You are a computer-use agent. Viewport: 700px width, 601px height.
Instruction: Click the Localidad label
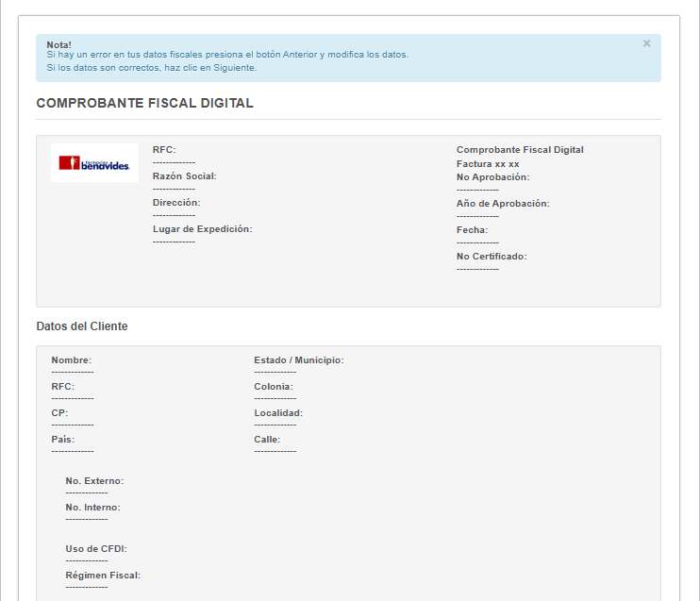tap(278, 413)
